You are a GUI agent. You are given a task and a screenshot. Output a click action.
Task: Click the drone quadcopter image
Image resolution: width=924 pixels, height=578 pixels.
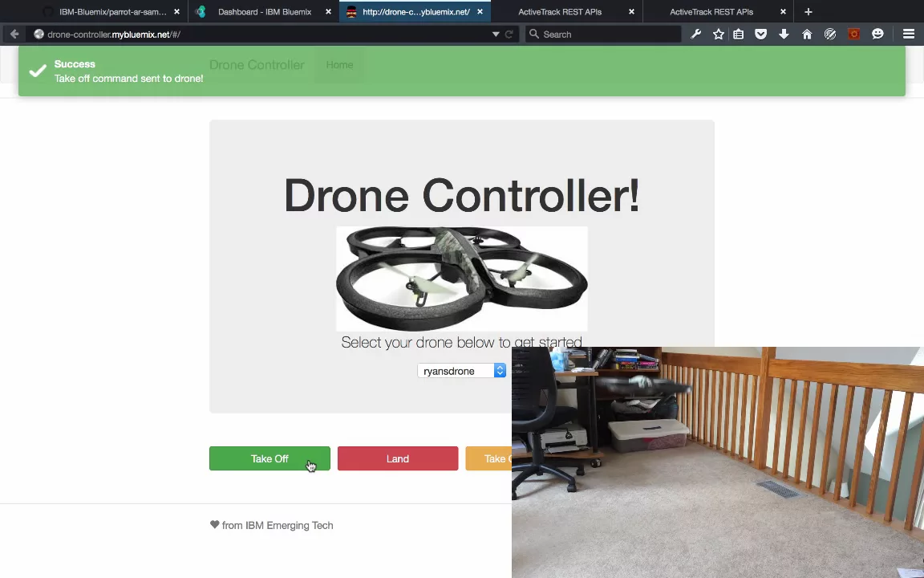(461, 279)
